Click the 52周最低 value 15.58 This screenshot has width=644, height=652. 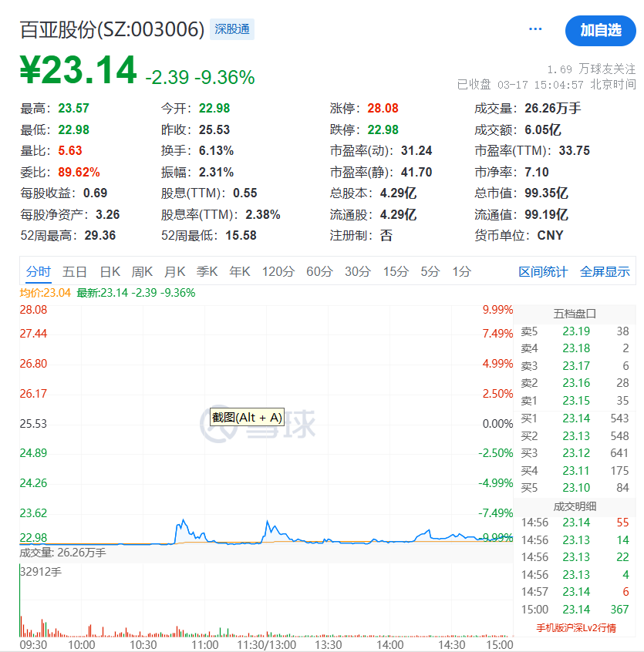click(241, 235)
